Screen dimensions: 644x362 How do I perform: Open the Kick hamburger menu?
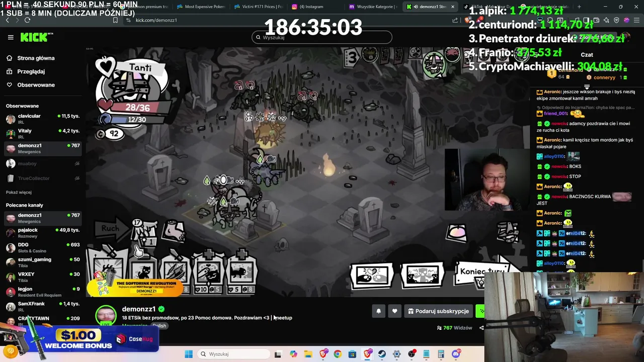(x=11, y=37)
